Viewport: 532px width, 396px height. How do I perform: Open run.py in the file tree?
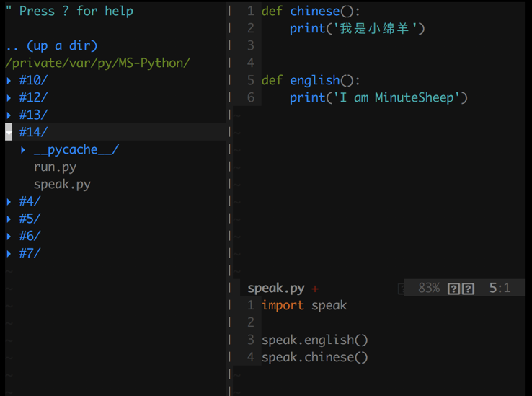point(55,167)
